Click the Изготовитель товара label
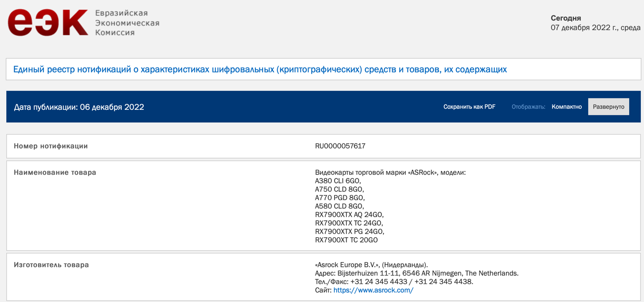 click(x=51, y=265)
